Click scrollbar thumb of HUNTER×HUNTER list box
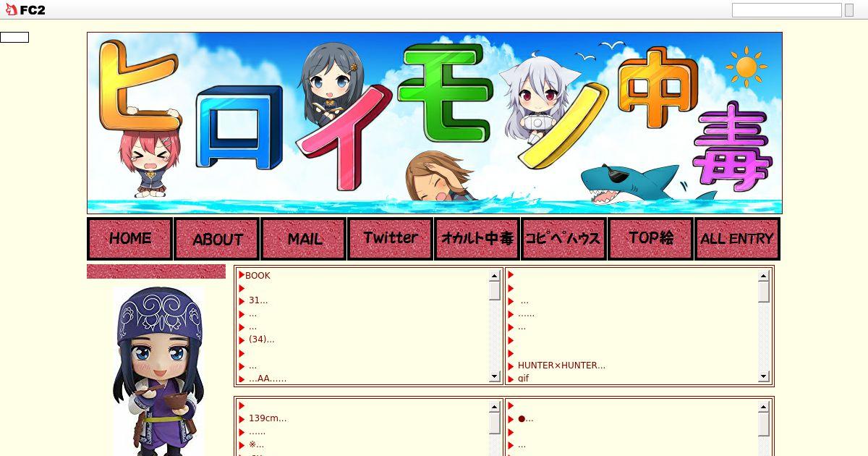Viewport: 868px width, 456px height. point(764,292)
